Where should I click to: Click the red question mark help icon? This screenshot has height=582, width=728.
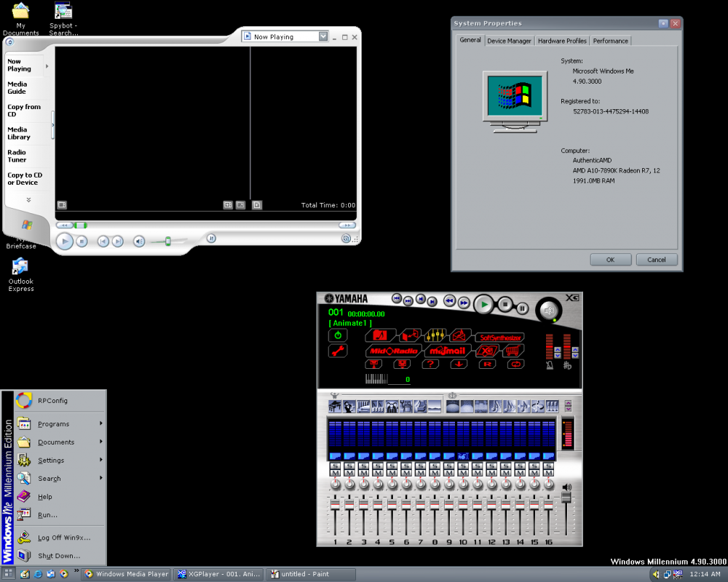430,364
